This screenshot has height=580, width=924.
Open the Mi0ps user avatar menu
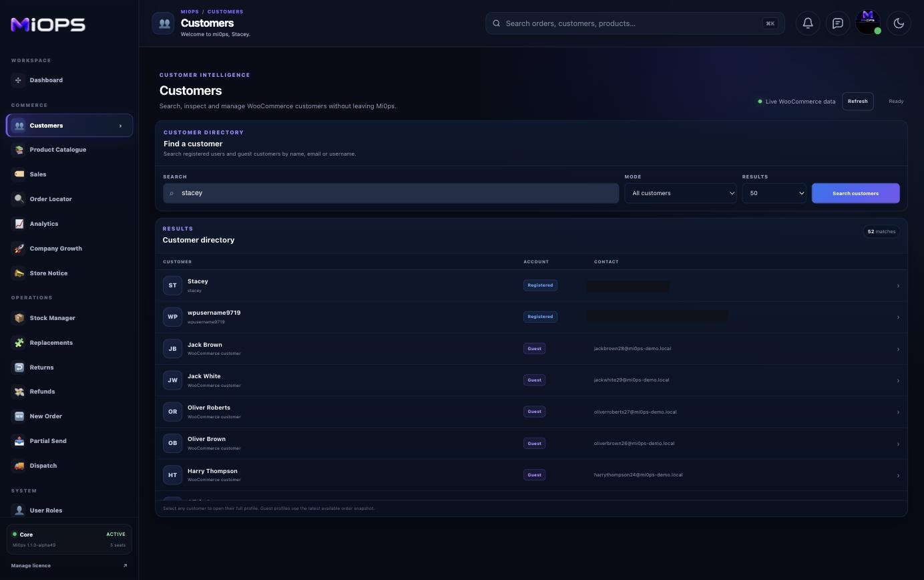pyautogui.click(x=868, y=22)
